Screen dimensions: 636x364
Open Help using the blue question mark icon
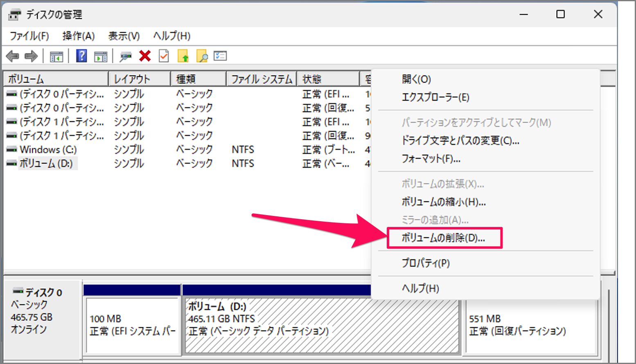coord(81,56)
